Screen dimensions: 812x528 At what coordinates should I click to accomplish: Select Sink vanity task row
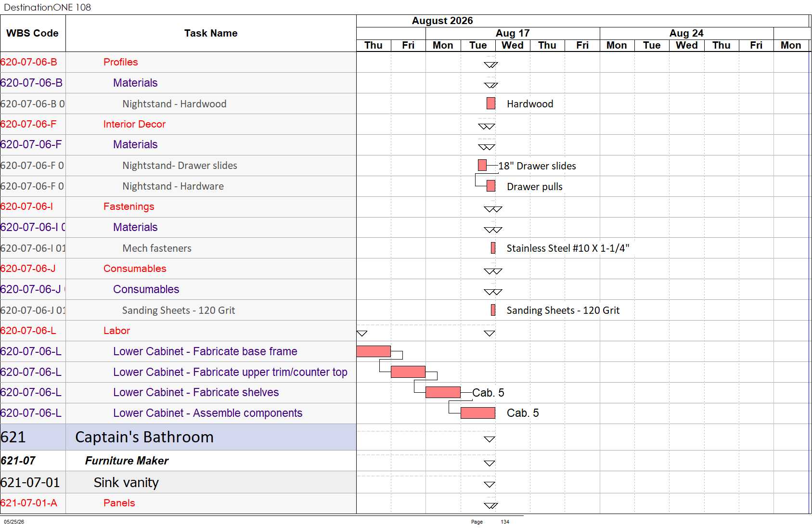tap(178, 482)
